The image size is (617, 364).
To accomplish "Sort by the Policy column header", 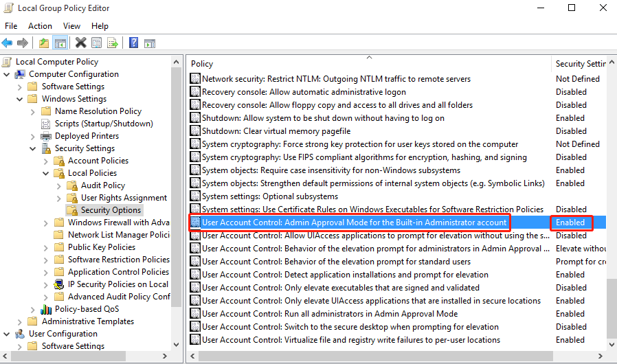I will 370,64.
